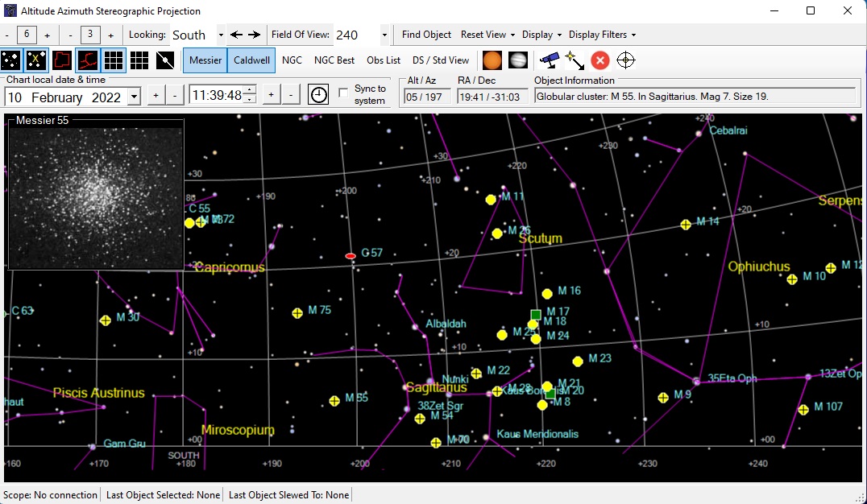Click the red stop circle icon

pyautogui.click(x=599, y=60)
